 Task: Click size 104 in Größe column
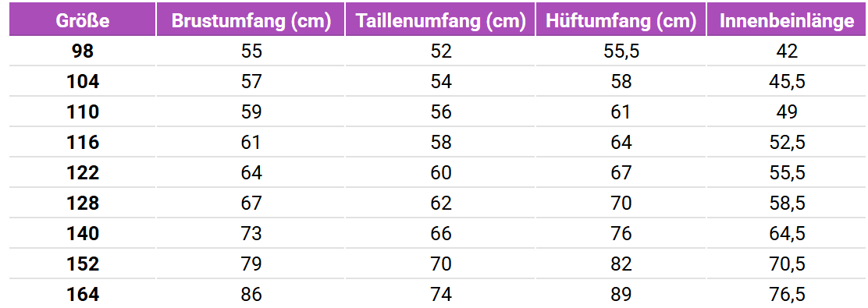tap(83, 82)
